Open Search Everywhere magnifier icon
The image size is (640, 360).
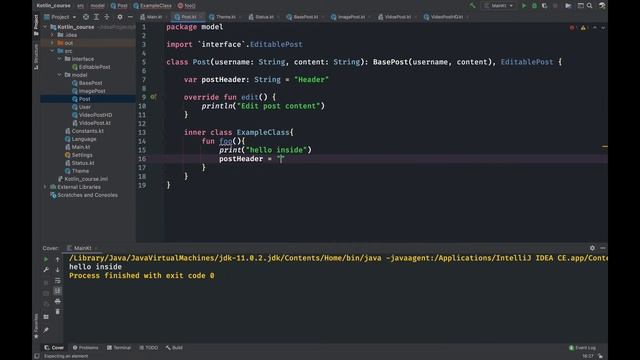pyautogui.click(x=590, y=6)
